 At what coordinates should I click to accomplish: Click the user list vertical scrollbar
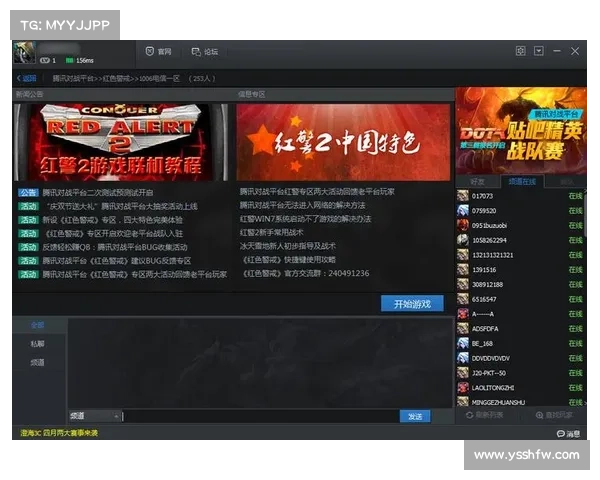point(585,214)
